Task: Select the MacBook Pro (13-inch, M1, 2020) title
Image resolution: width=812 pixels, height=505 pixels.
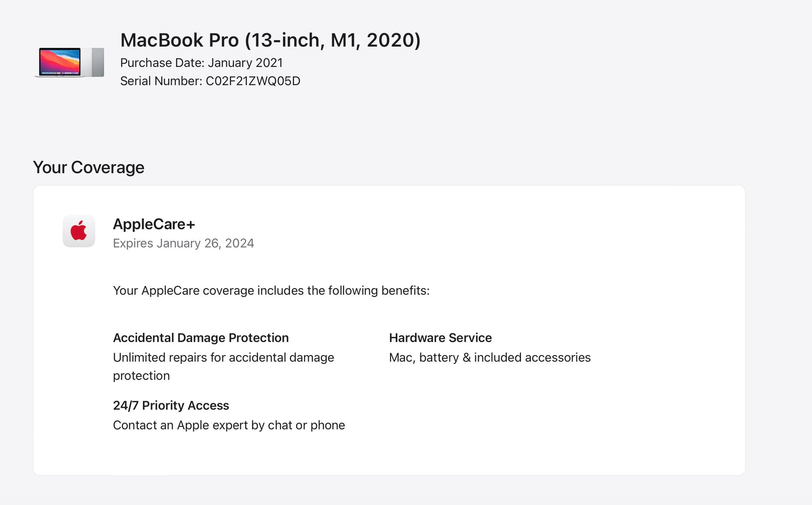Action: point(270,40)
